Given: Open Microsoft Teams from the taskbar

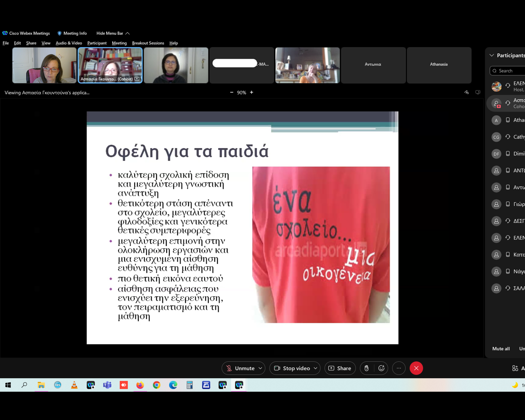Looking at the screenshot, I should pos(107,385).
